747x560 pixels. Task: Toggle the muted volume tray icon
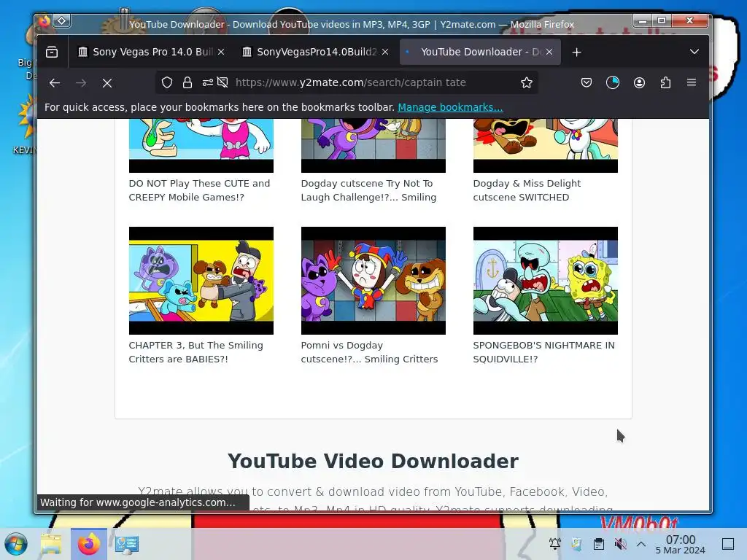point(620,543)
